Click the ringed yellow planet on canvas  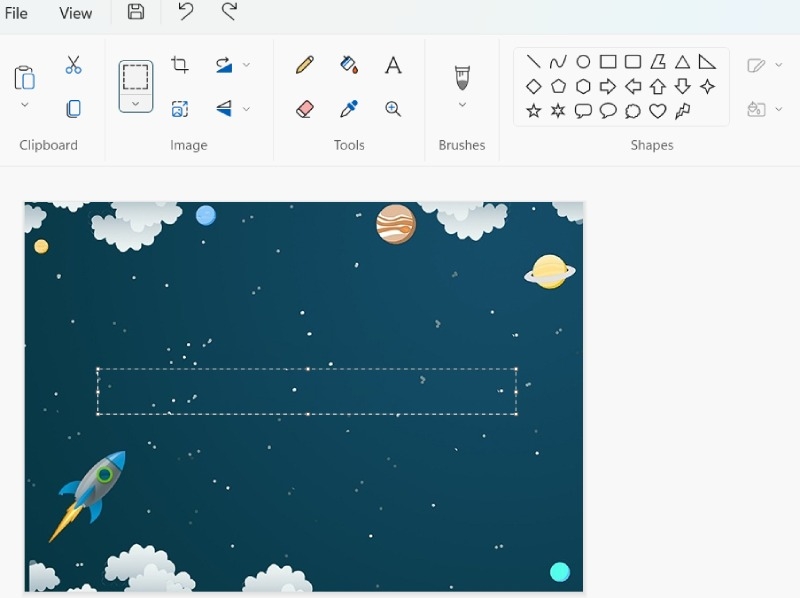pyautogui.click(x=549, y=272)
